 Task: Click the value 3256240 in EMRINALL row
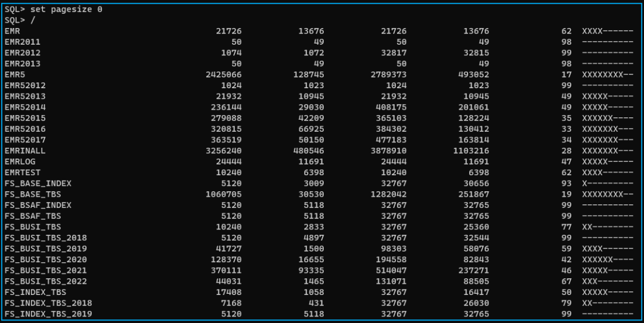(x=224, y=151)
